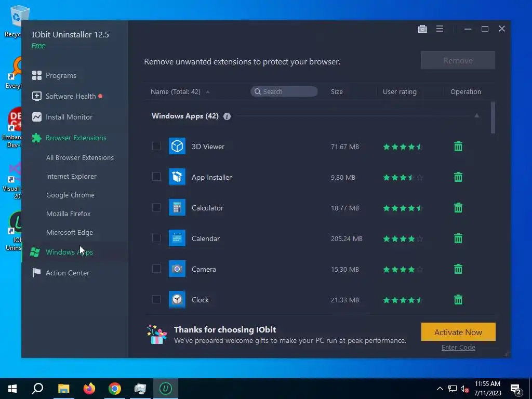This screenshot has width=532, height=399.
Task: Sort list by User rating column
Action: coord(400,91)
